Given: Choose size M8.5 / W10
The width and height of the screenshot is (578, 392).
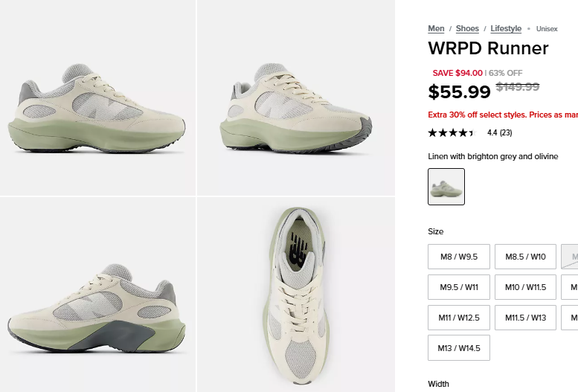Looking at the screenshot, I should (525, 257).
